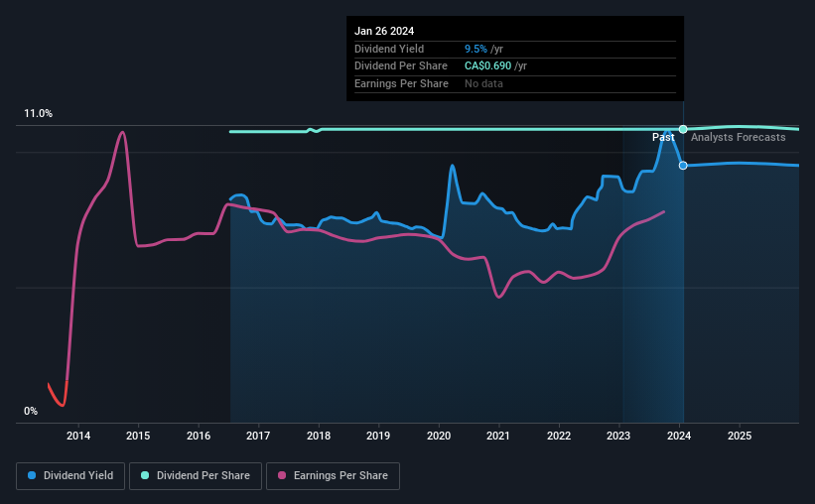Click the 2018 x-axis label
The image size is (815, 504).
pyautogui.click(x=319, y=436)
